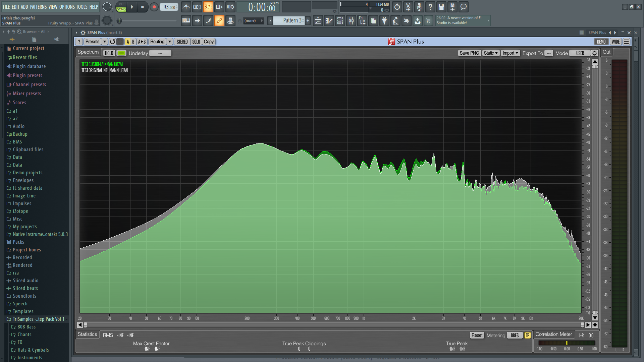Select the B state button
This screenshot has width=644, height=362.
tap(133, 42)
